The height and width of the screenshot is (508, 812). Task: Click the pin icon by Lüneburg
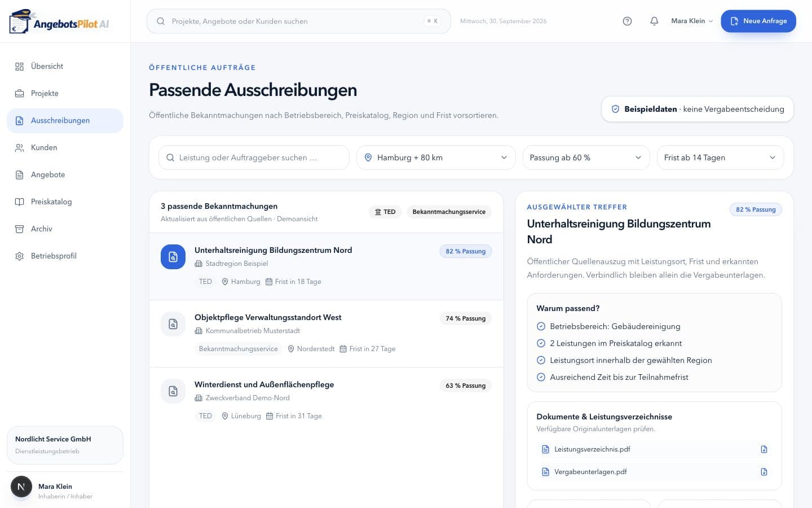(x=225, y=416)
